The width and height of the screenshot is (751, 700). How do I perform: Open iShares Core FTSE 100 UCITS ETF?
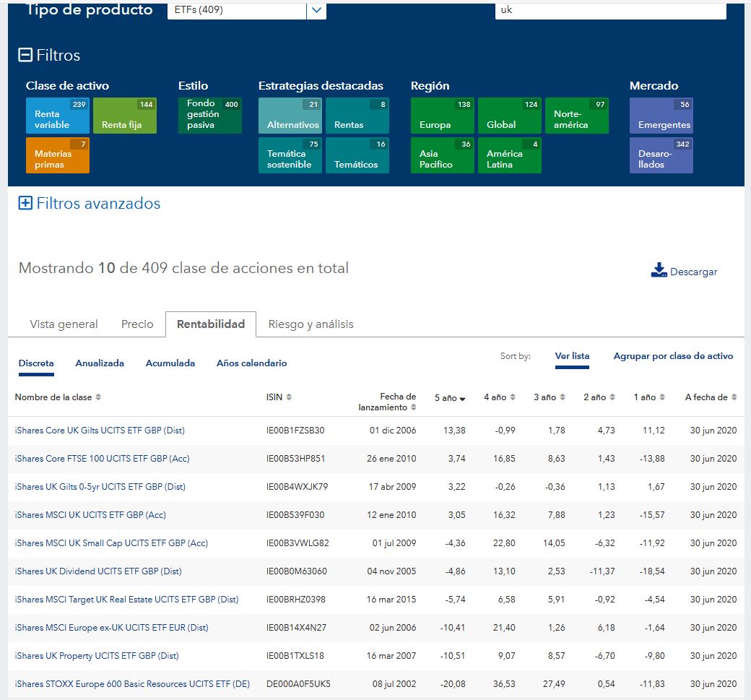pyautogui.click(x=102, y=459)
